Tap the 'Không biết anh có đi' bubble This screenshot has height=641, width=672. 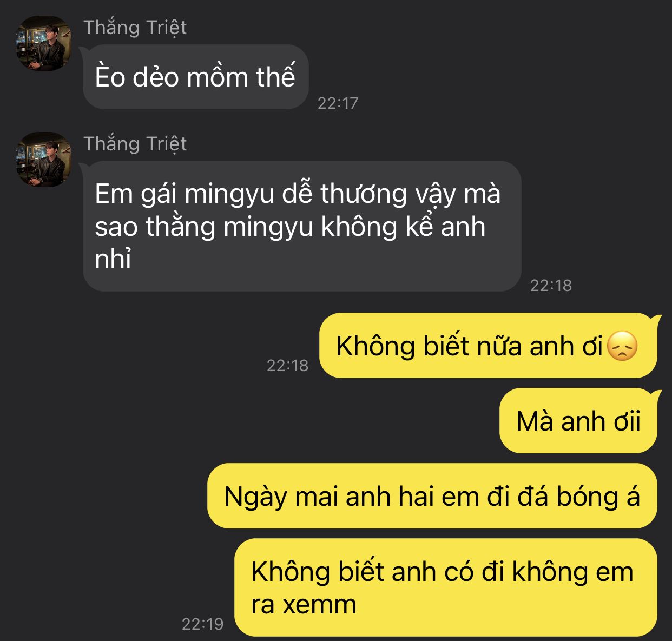446,587
